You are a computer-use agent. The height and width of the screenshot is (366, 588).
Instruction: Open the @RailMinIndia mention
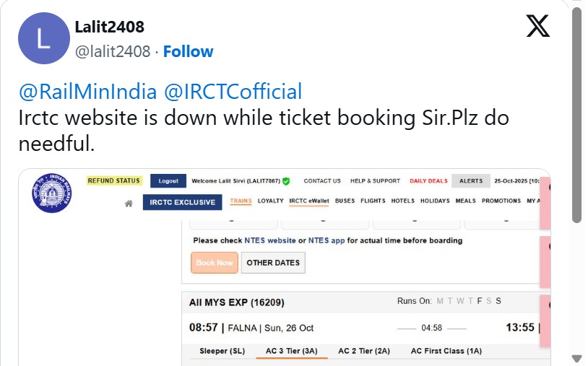point(87,92)
